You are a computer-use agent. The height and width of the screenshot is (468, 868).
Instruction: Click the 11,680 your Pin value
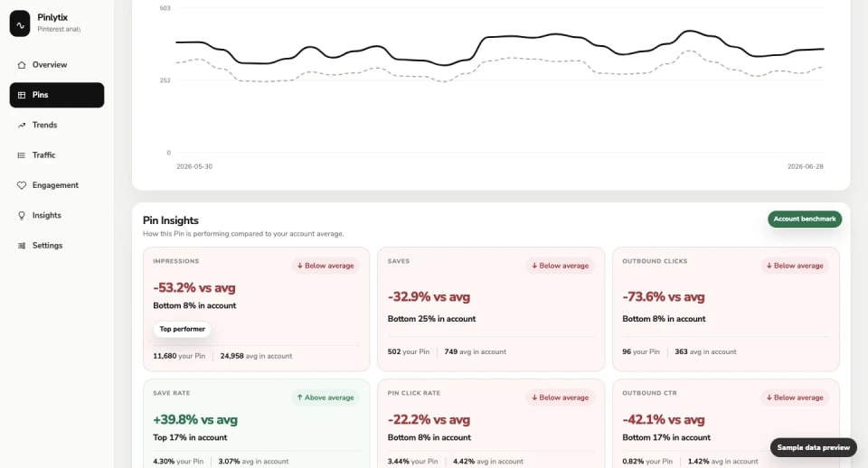(x=179, y=356)
